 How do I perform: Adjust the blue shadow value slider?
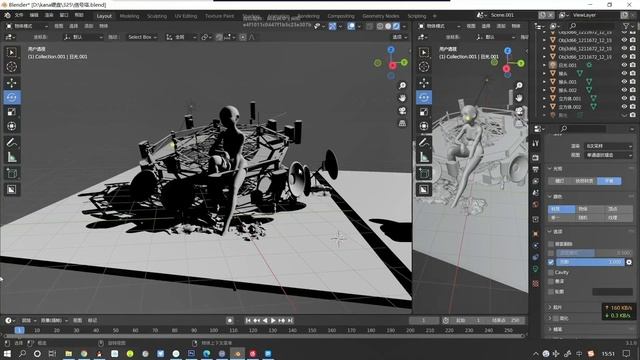point(590,262)
